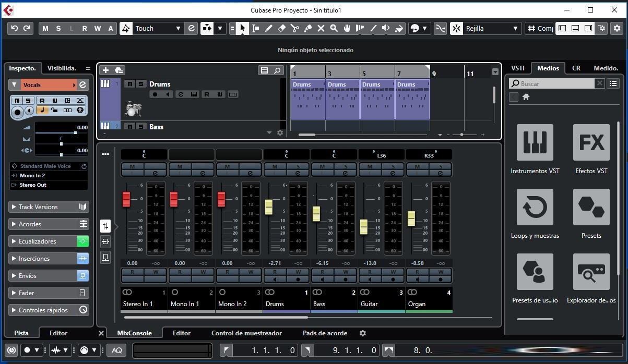Click the Drums channel fader handle

coord(269,207)
